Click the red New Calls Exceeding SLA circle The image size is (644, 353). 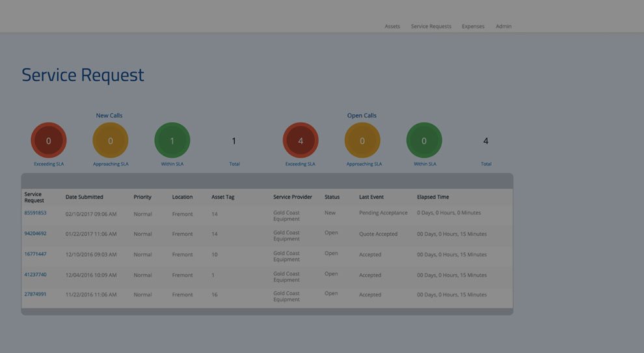49,140
